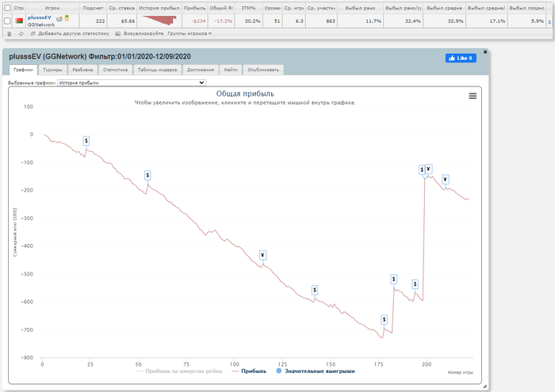Click the $ marker near game 23
Image resolution: width=555 pixels, height=392 pixels.
pyautogui.click(x=86, y=141)
